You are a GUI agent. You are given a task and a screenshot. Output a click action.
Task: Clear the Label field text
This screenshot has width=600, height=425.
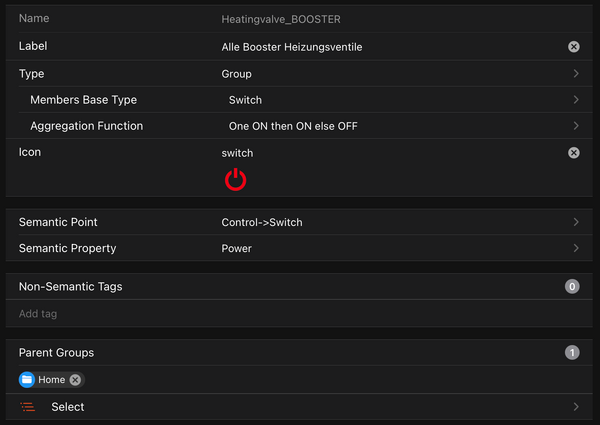574,46
